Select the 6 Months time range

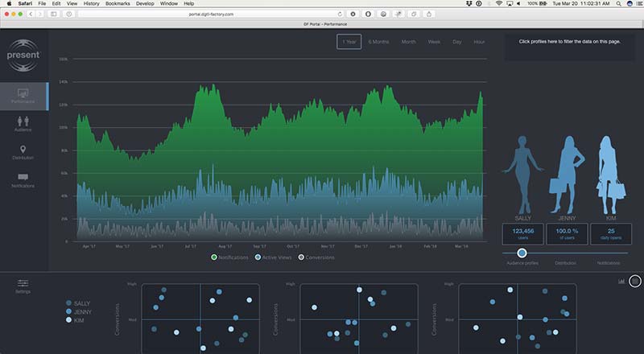pyautogui.click(x=378, y=42)
